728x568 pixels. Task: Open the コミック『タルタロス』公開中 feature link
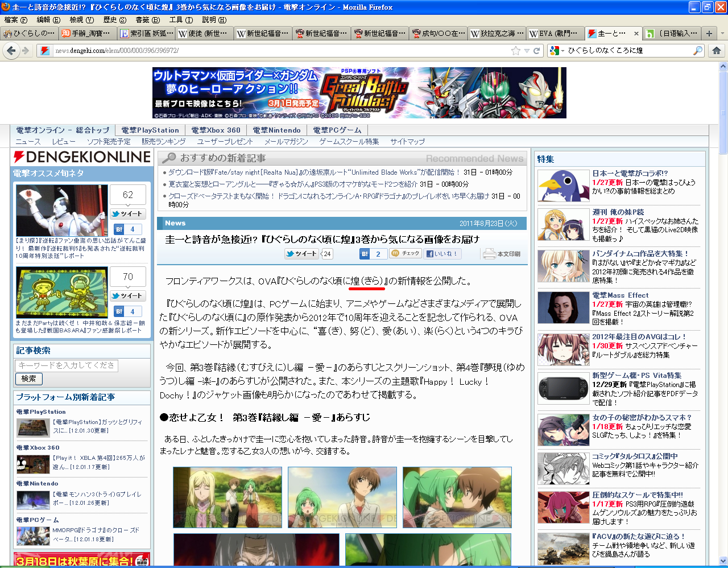tap(635, 456)
